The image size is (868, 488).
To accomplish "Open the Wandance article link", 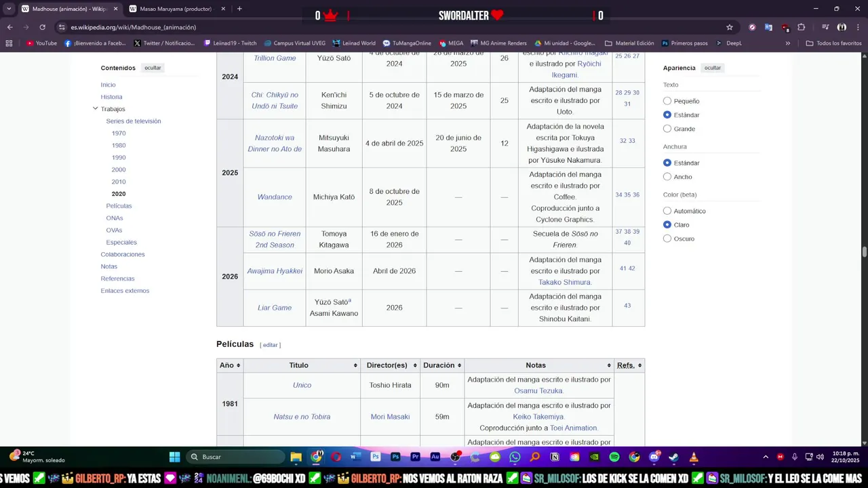I will tap(275, 197).
